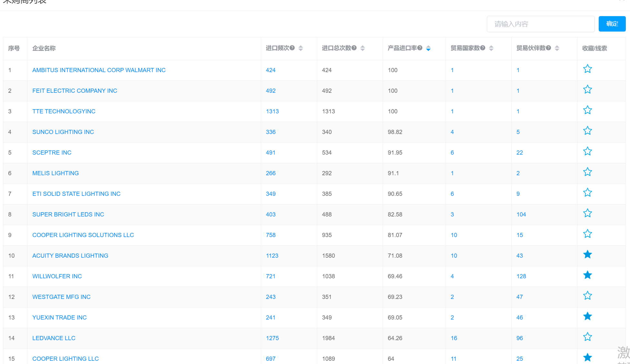The width and height of the screenshot is (630, 364).
Task: Star AMBITUS INTERNATIONAL CORP WALMART INC as favorite
Action: [587, 69]
